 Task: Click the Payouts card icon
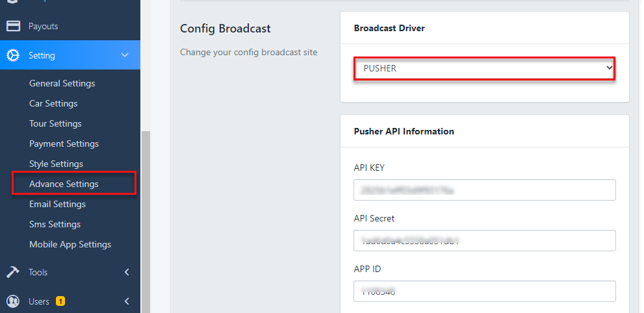13,26
